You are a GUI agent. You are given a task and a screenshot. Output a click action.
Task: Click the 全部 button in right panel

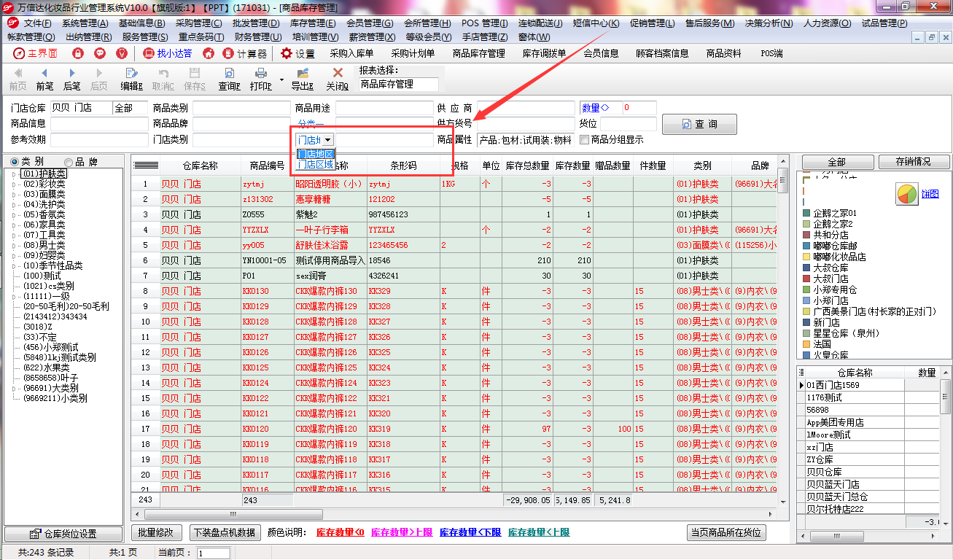point(836,162)
